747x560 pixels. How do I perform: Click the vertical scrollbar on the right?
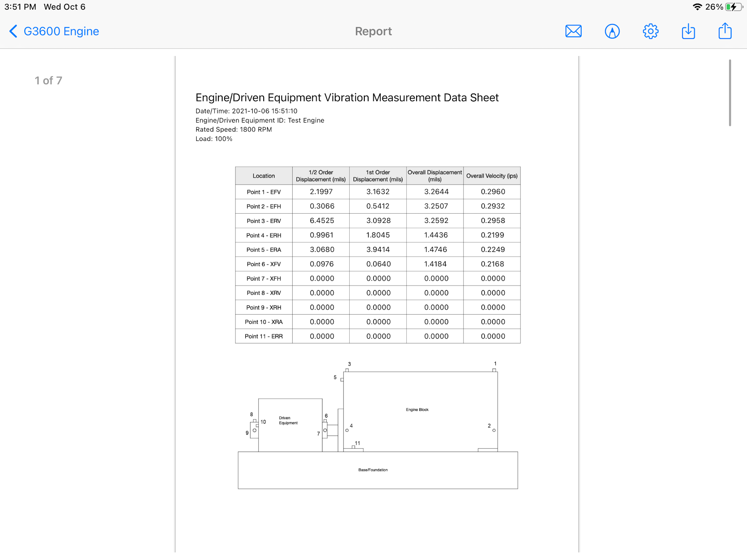pos(730,93)
